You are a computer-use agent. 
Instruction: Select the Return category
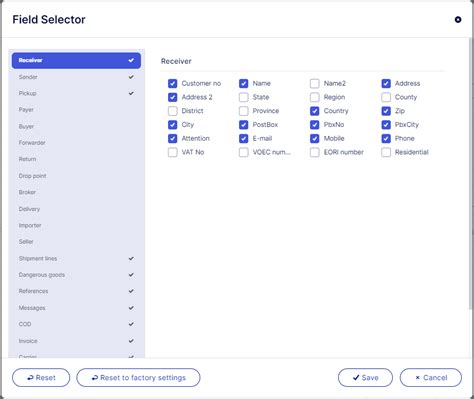pos(76,159)
